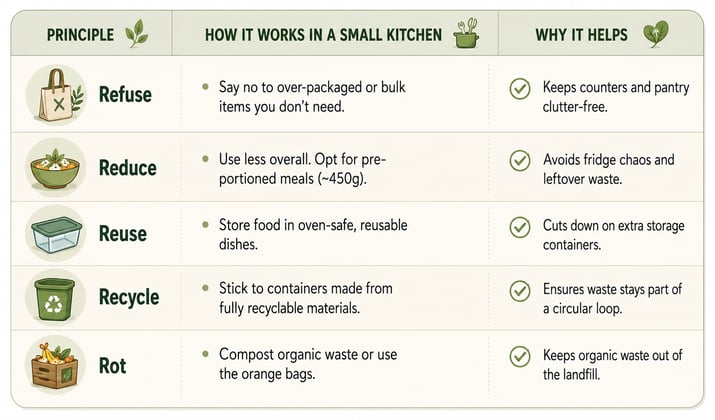This screenshot has height=420, width=715.
Task: Click the spinach leaf beside WHY IT HELPS
Action: click(x=655, y=34)
